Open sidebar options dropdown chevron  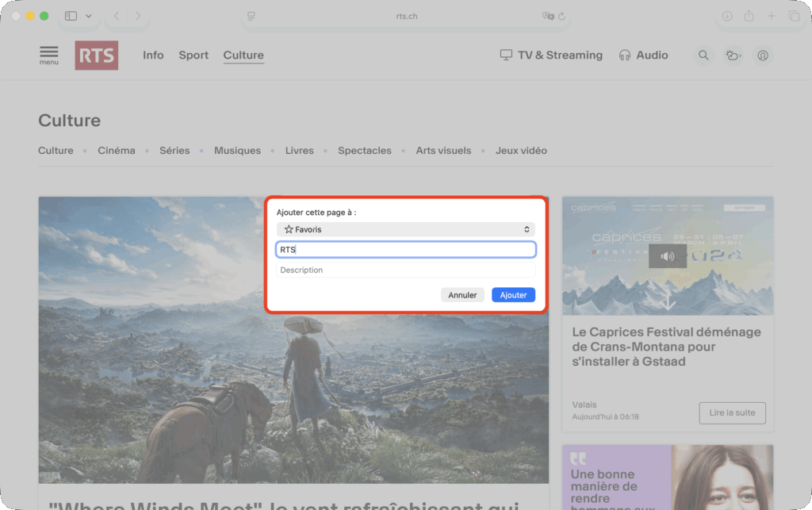pos(88,16)
